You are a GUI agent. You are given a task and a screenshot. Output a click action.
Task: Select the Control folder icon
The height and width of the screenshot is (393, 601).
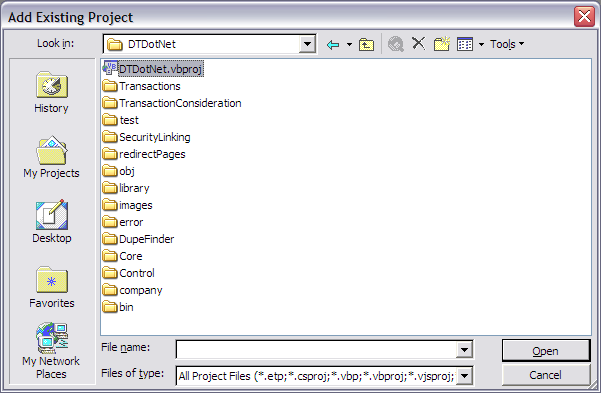110,273
